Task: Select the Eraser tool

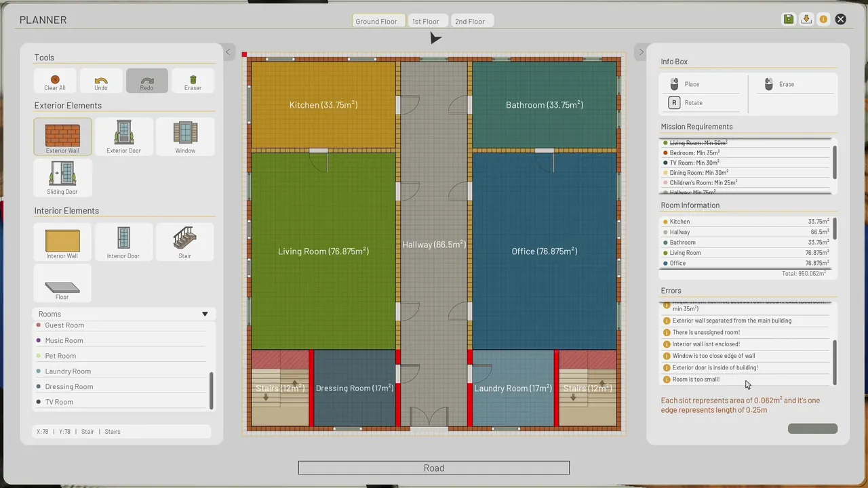Action: coord(193,81)
